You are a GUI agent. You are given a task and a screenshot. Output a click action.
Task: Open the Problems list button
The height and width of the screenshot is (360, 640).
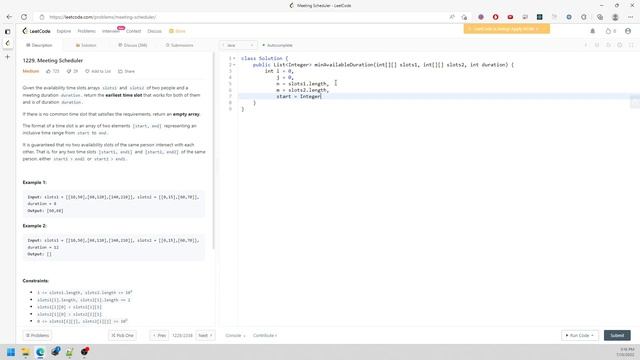click(38, 336)
